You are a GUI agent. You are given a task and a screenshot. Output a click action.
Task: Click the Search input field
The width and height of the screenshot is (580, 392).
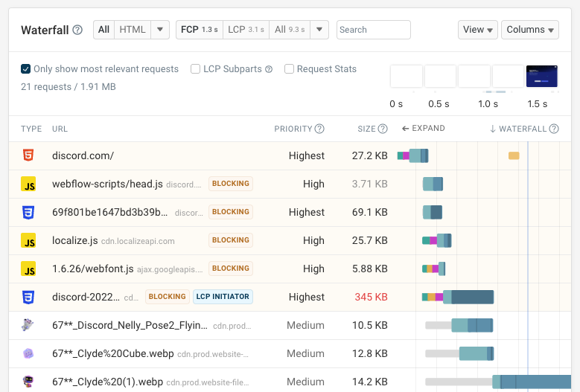coord(373,30)
